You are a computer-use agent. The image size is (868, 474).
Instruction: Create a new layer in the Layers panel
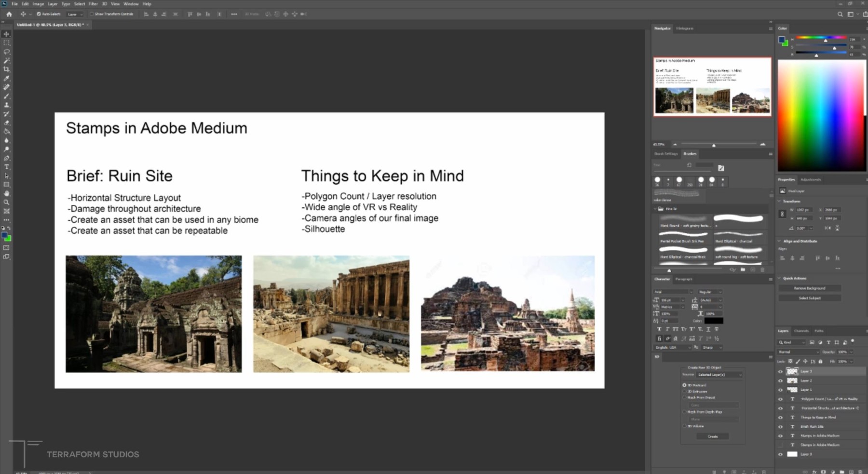[851, 472]
